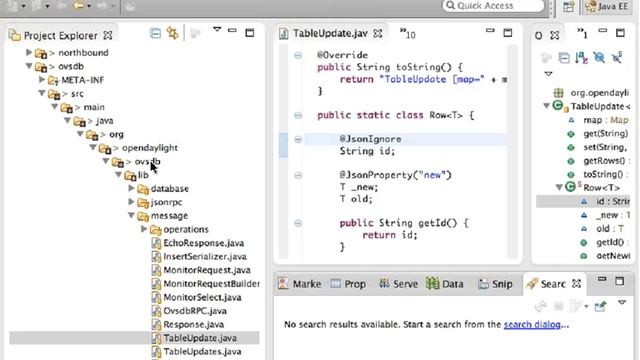The width and height of the screenshot is (640, 360).
Task: Open Outline view menu triangle
Action: click(x=548, y=74)
